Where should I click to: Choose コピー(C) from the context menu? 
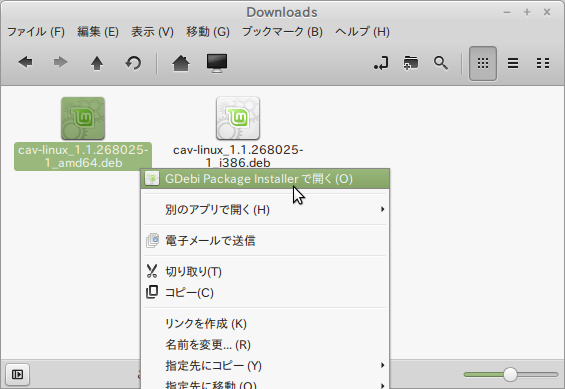(265, 292)
